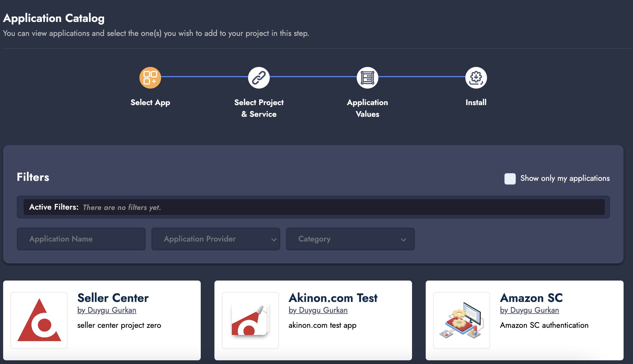Click the Filters heading
The image size is (633, 364).
(33, 177)
